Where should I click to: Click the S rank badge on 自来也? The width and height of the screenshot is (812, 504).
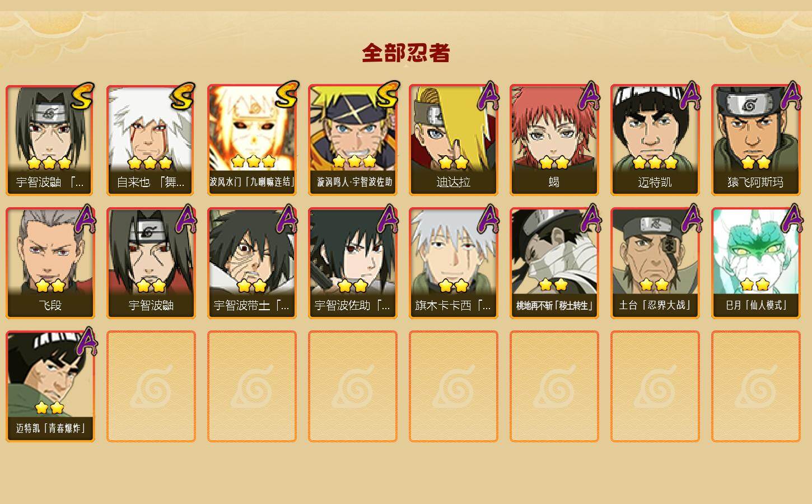[x=183, y=96]
